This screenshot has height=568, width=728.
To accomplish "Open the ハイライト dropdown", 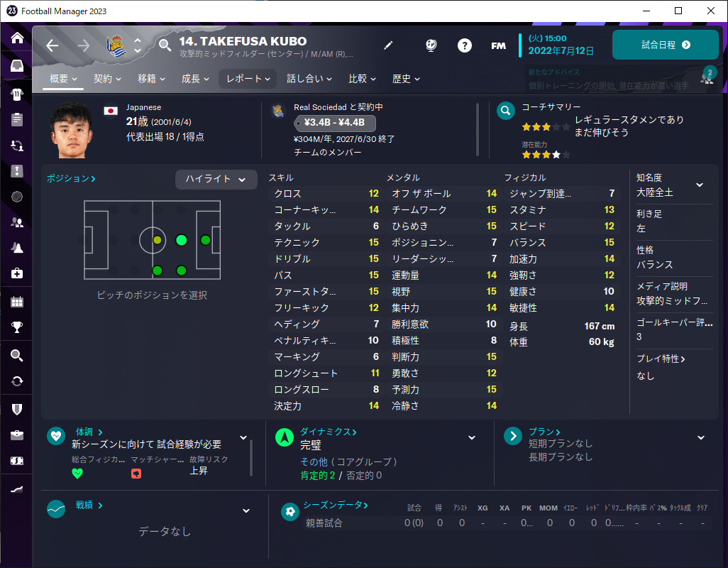I will (216, 179).
